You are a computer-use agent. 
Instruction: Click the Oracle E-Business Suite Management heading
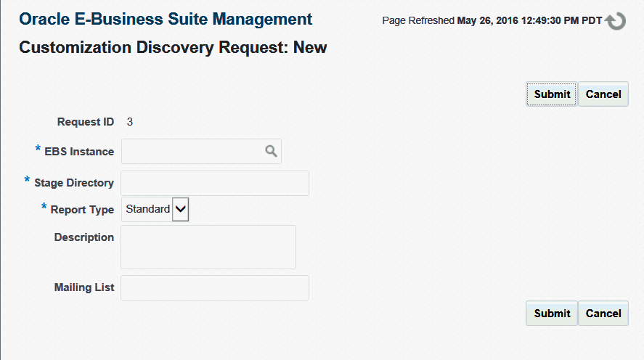[x=166, y=20]
